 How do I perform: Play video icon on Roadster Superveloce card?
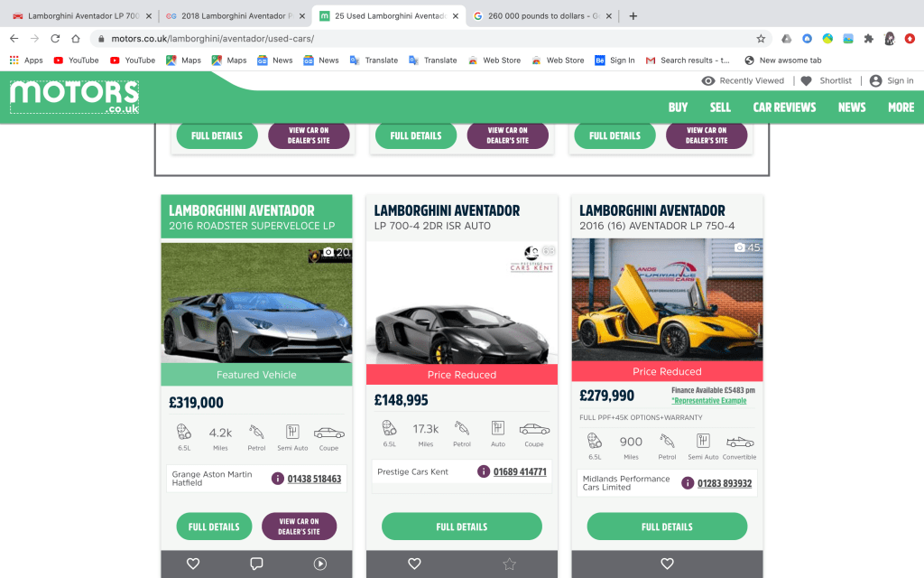(320, 564)
